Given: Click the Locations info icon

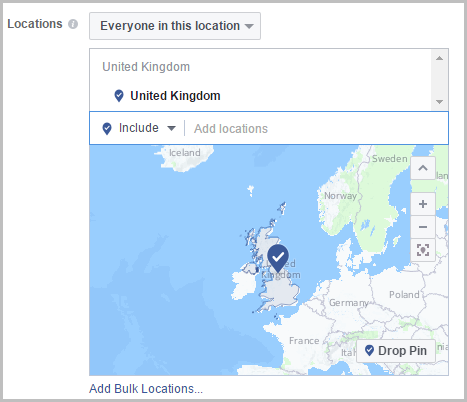Looking at the screenshot, I should (x=73, y=24).
